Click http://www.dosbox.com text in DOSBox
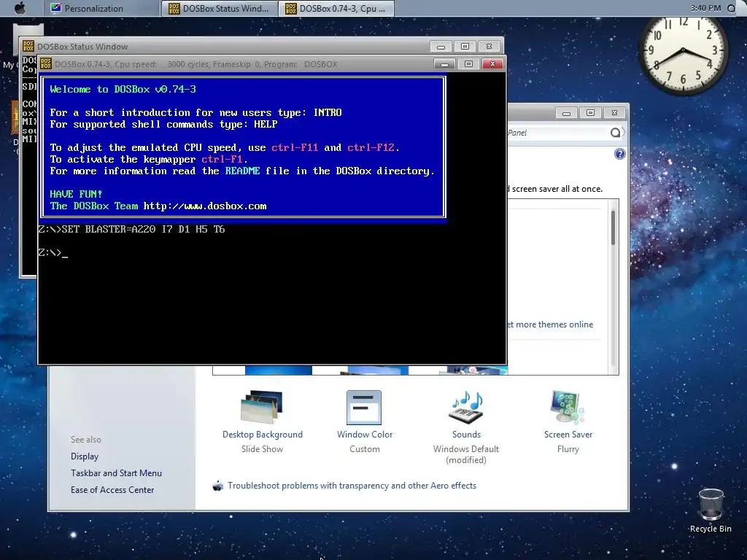Viewport: 747px width, 560px height. click(x=205, y=206)
